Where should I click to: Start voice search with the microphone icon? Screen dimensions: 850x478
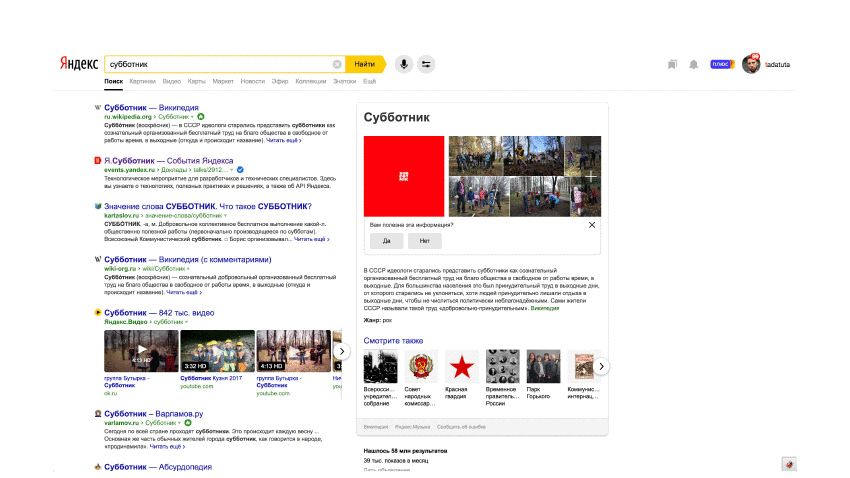point(403,64)
